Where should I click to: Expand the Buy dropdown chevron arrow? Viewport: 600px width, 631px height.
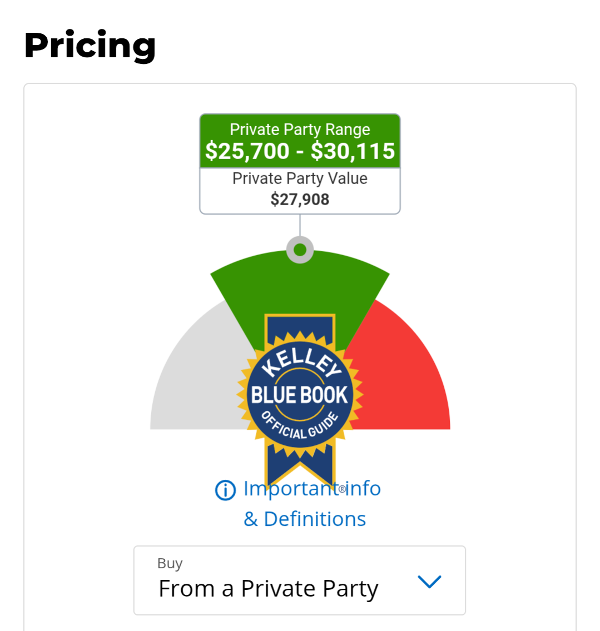429,581
